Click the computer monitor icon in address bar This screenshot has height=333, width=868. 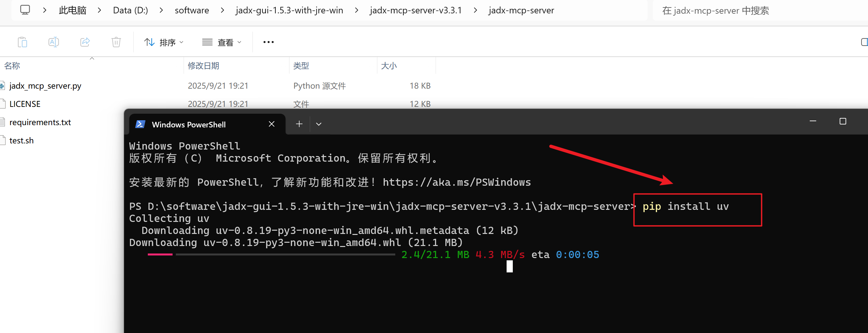25,10
